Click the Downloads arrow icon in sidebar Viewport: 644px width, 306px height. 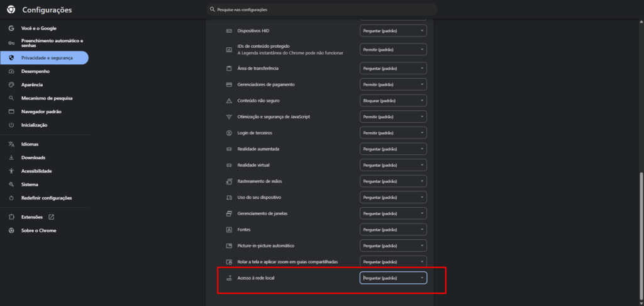[x=11, y=157]
